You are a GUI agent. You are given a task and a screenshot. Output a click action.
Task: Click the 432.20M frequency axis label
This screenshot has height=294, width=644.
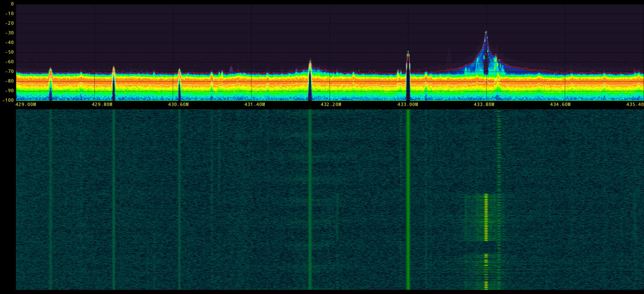(x=331, y=104)
